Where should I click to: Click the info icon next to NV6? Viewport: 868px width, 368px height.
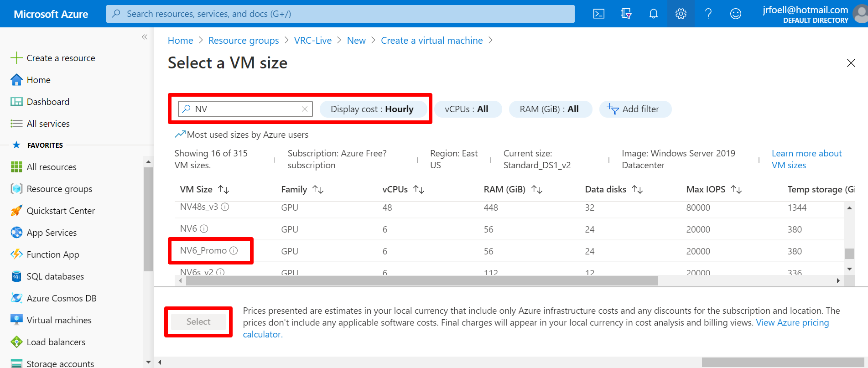(x=204, y=228)
